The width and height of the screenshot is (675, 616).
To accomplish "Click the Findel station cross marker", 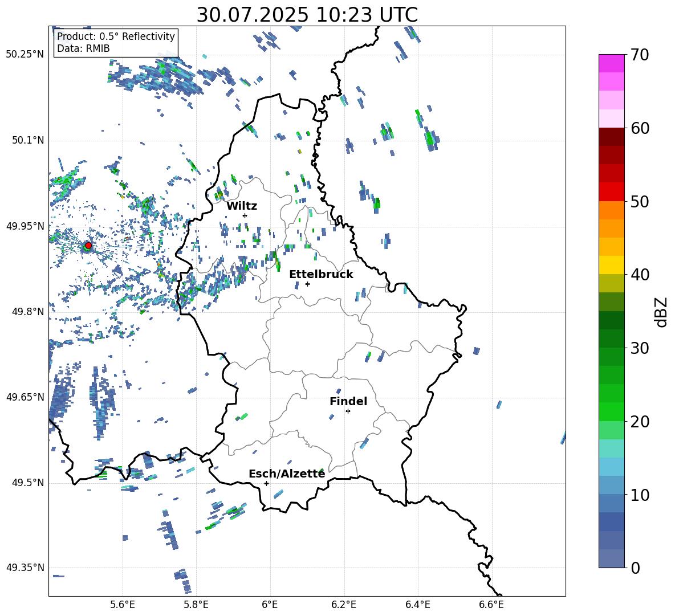I will 348,411.
